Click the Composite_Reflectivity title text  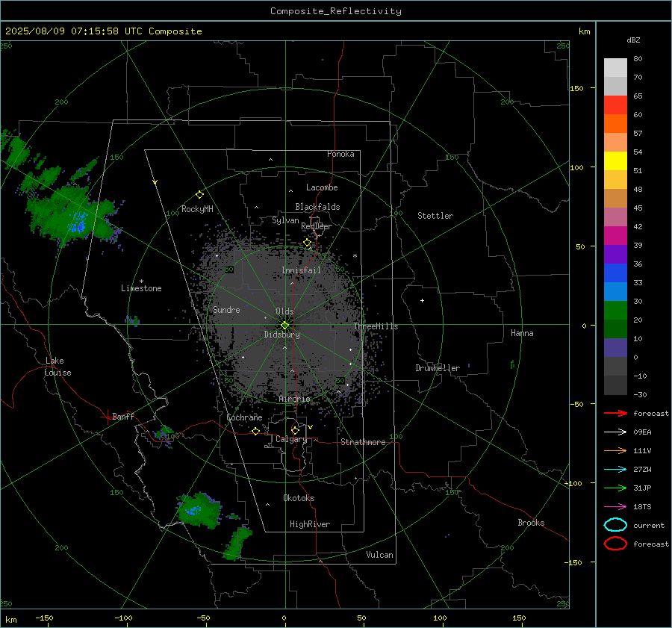tap(336, 11)
